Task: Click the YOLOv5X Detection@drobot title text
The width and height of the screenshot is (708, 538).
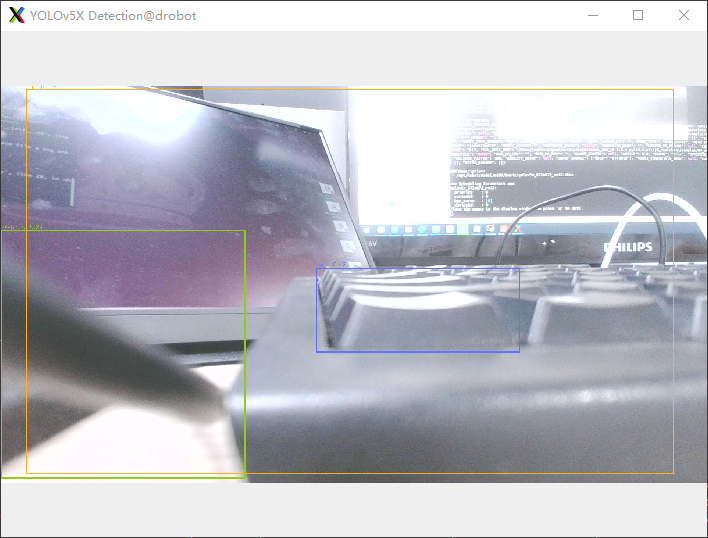Action: pyautogui.click(x=113, y=16)
